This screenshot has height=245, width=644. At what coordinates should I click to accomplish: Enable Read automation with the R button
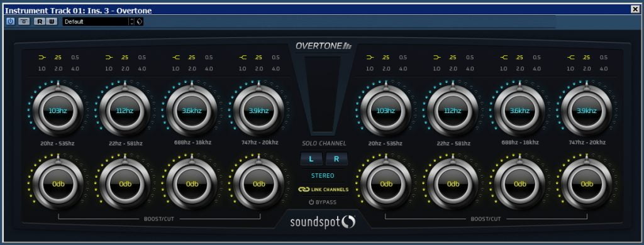coord(39,22)
